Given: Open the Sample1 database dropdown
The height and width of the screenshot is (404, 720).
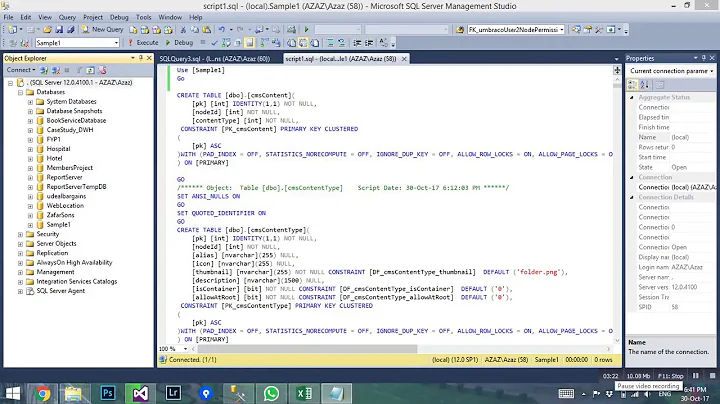Looking at the screenshot, I should 116,43.
